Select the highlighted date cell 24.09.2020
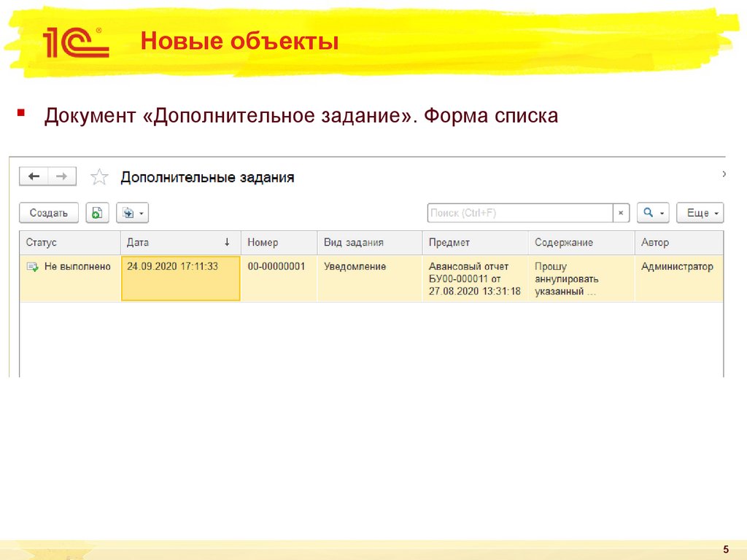 [x=180, y=279]
